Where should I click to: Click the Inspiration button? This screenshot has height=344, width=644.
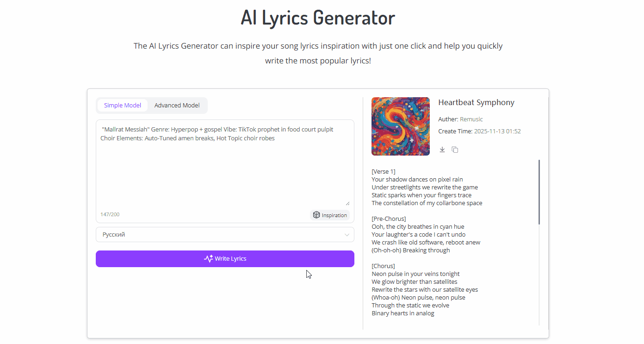[330, 215]
